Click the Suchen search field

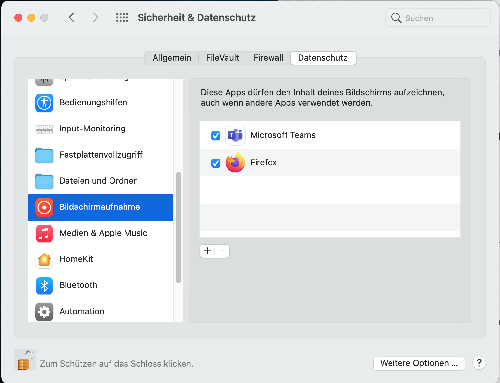coord(438,18)
